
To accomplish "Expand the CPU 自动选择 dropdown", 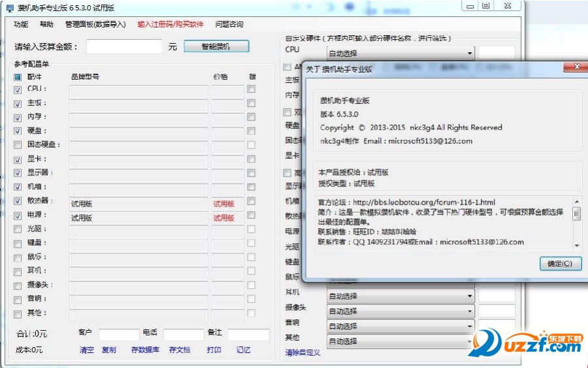I will tap(470, 54).
